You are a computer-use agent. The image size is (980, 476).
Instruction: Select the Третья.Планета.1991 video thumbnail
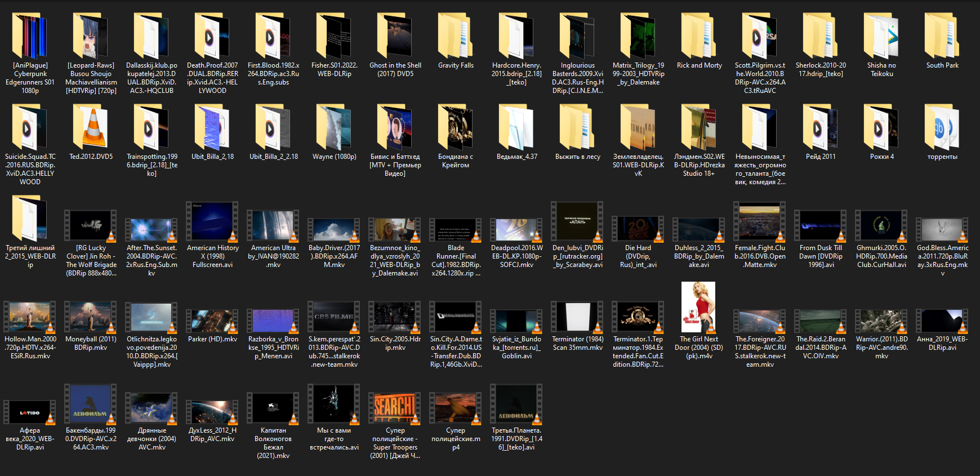click(516, 404)
